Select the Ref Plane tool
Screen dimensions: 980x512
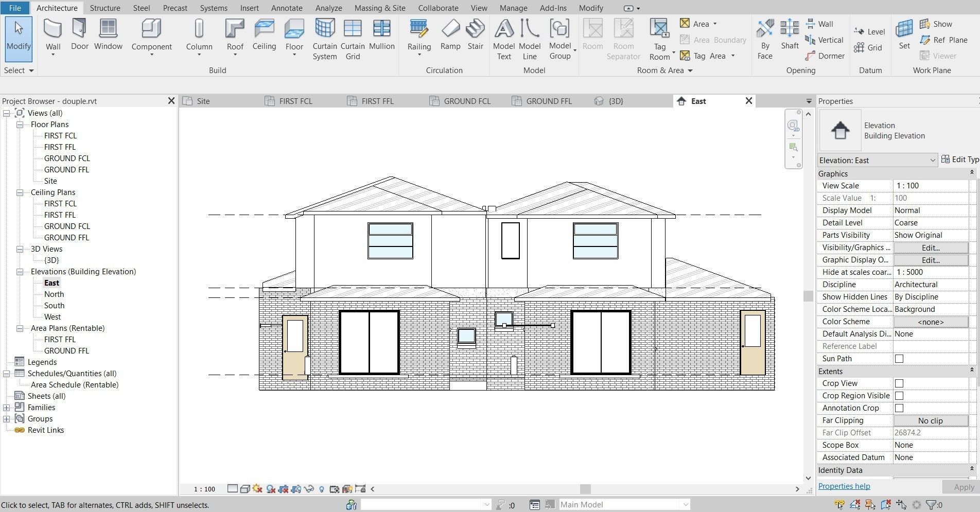(x=943, y=40)
